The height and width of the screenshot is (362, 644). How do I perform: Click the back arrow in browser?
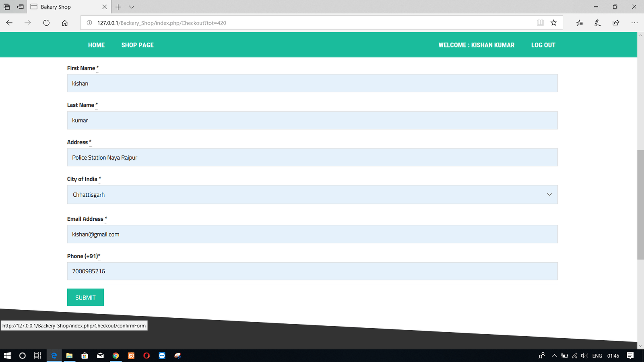(x=9, y=23)
